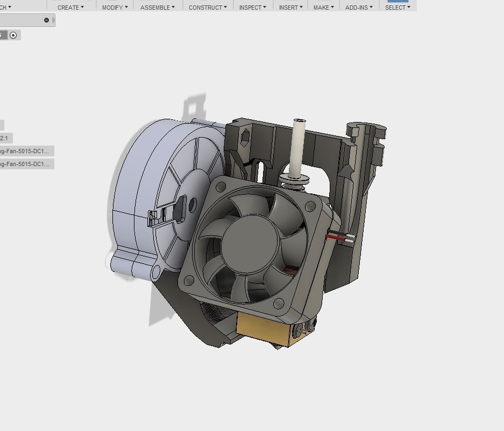The height and width of the screenshot is (431, 504).
Task: Click the dark square icon on left edge
Action: tap(3, 35)
